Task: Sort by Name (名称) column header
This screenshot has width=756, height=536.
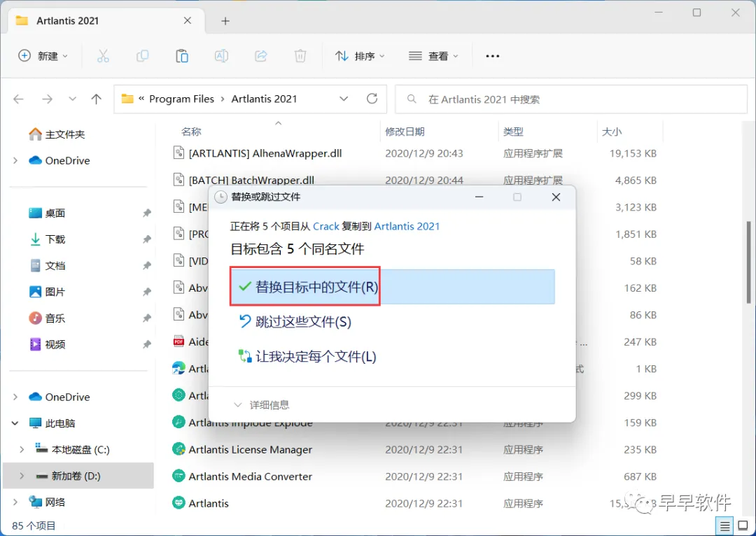Action: click(x=191, y=132)
